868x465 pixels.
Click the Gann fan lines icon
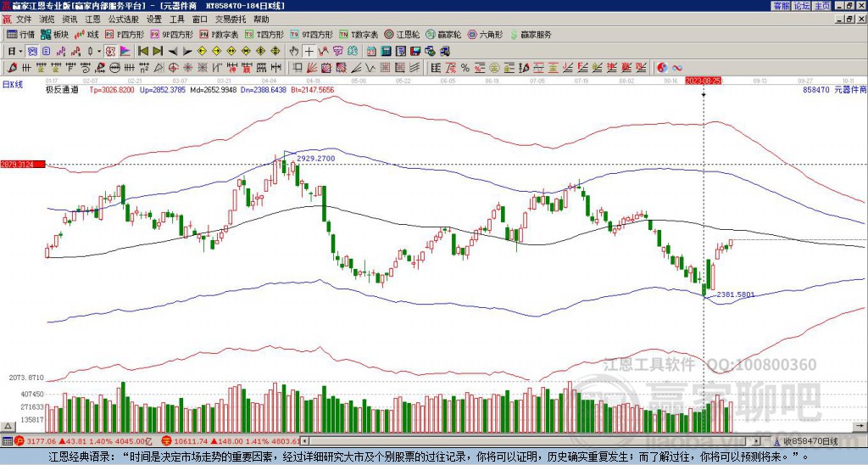tap(312, 68)
